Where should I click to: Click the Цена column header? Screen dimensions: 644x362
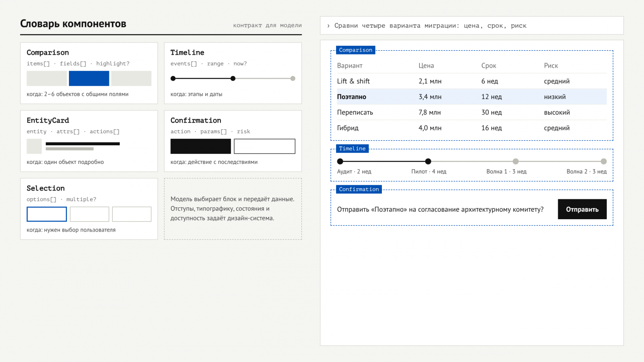pyautogui.click(x=426, y=66)
